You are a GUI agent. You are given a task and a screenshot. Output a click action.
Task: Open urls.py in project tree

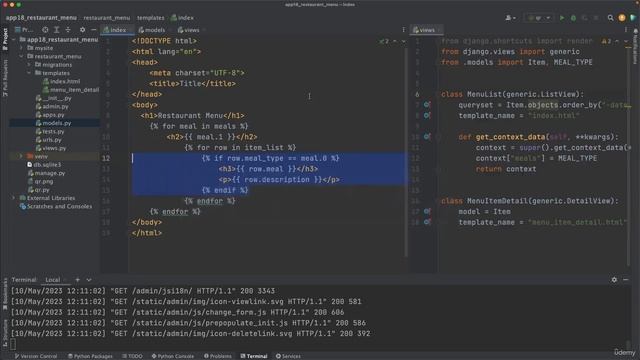click(x=49, y=140)
